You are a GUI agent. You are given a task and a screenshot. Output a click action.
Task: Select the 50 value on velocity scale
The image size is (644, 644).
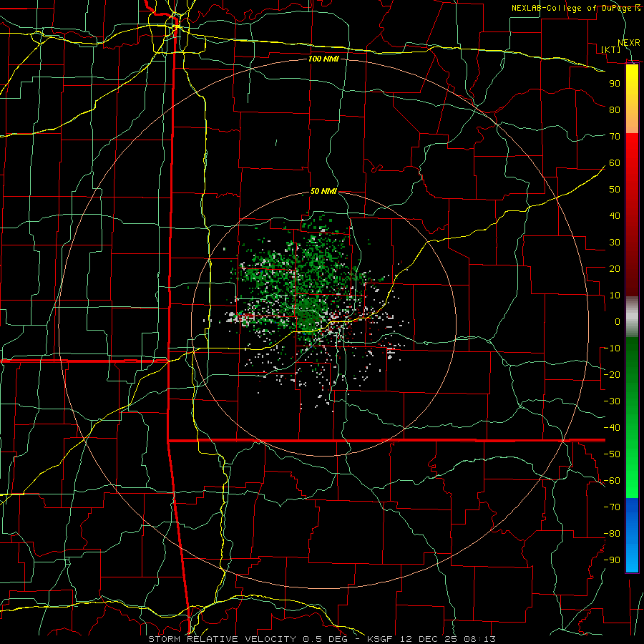click(x=615, y=190)
